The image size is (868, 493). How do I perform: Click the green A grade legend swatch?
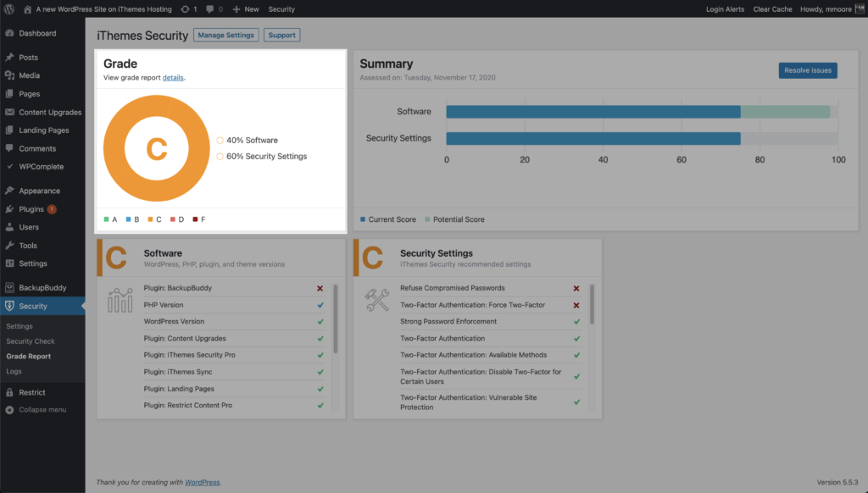(x=106, y=219)
